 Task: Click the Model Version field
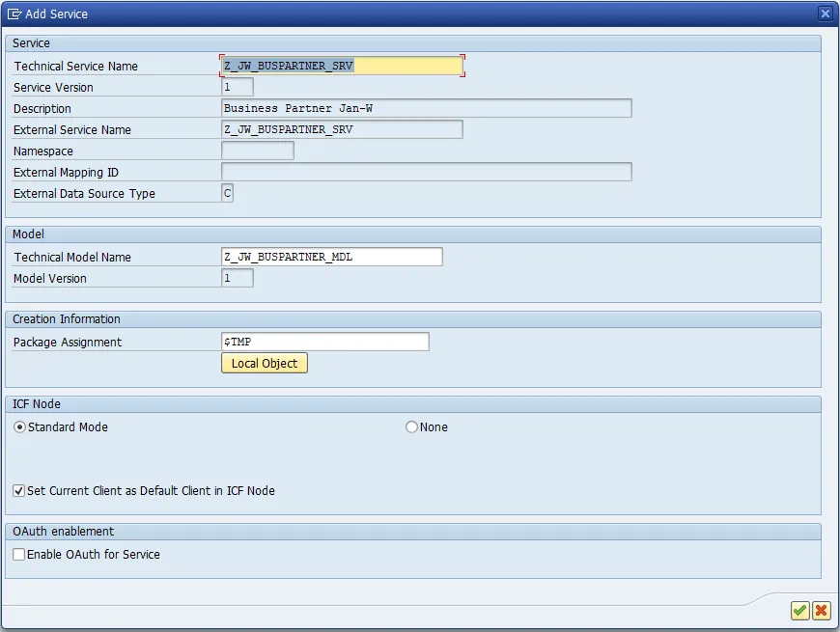point(238,278)
